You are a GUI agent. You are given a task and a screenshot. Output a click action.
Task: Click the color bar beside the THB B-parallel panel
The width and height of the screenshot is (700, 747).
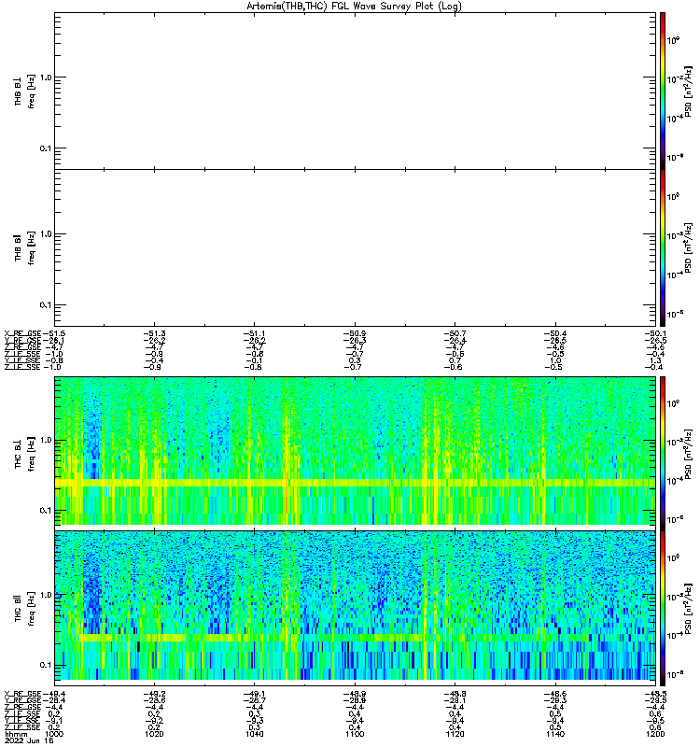(x=663, y=247)
